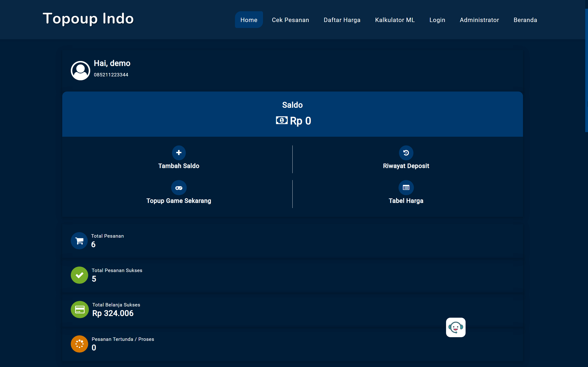Screen dimensions: 588x367
Task: Click the user avatar next to Hai, demo
Action: (x=80, y=70)
